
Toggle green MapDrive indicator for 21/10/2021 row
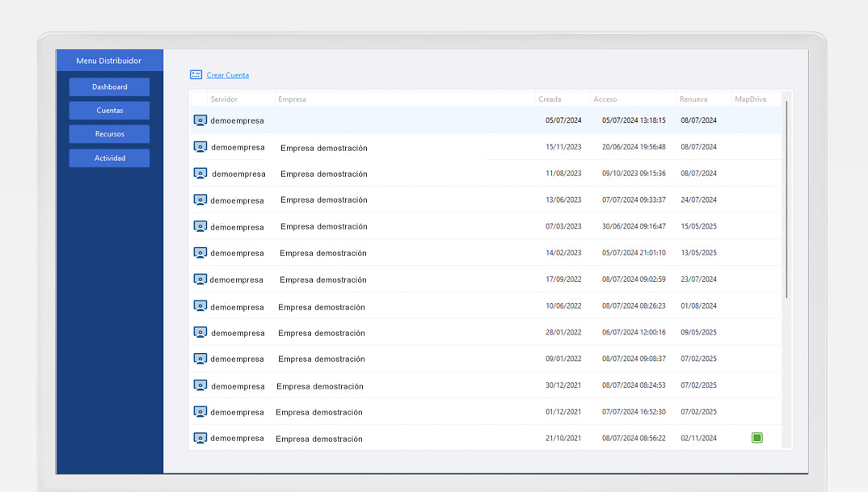(757, 438)
